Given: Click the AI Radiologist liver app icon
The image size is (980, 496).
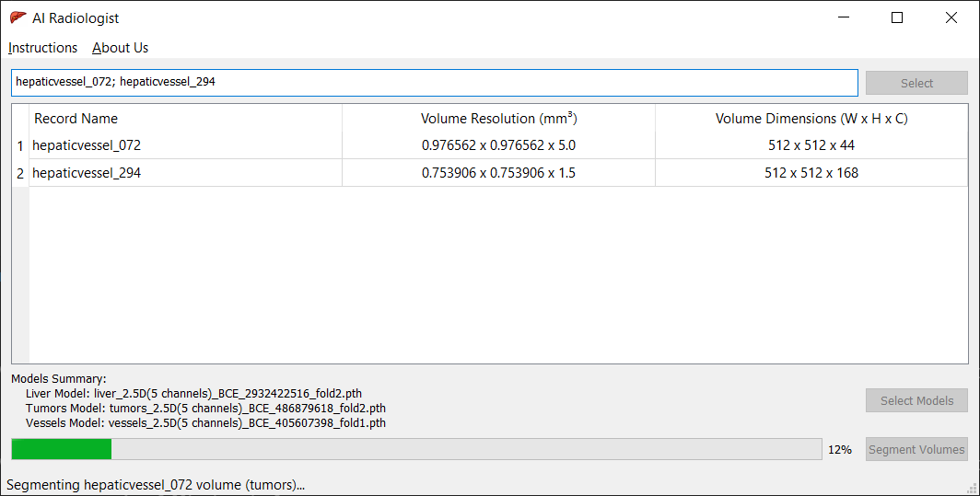Looking at the screenshot, I should point(17,17).
